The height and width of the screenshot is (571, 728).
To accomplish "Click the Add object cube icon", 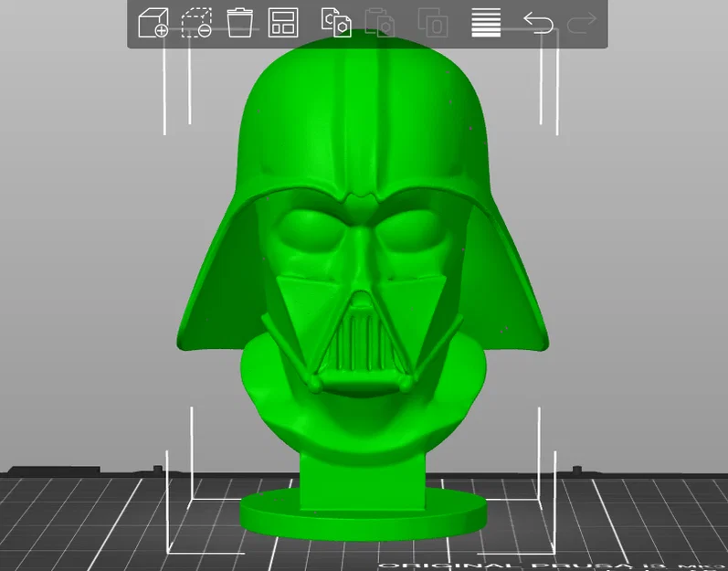I will (153, 22).
